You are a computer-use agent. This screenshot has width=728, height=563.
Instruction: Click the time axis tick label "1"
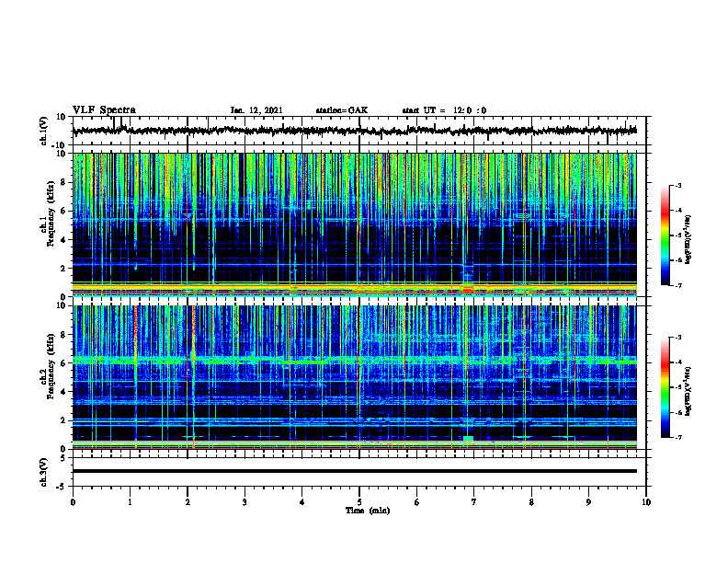[x=130, y=502]
